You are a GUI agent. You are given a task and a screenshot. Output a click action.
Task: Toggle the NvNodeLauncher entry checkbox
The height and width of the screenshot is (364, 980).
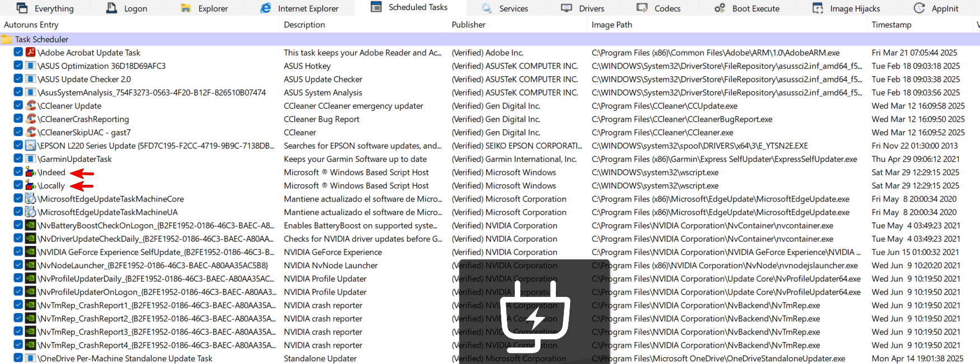(x=18, y=265)
